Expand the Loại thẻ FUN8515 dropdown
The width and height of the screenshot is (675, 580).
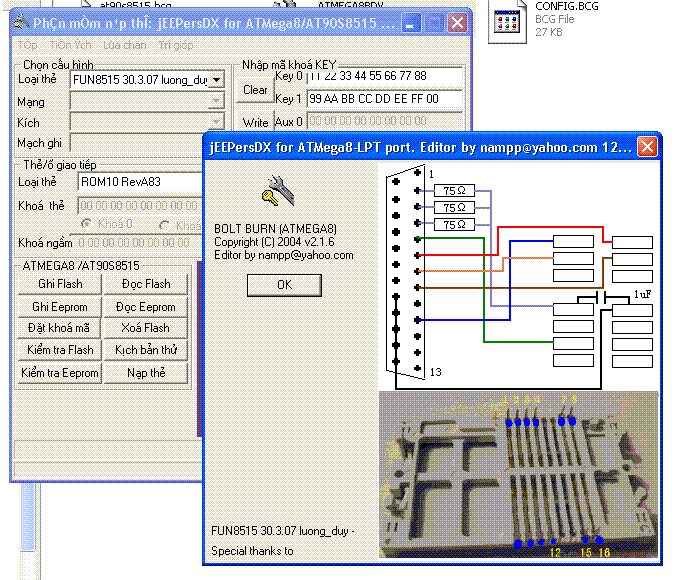click(217, 80)
